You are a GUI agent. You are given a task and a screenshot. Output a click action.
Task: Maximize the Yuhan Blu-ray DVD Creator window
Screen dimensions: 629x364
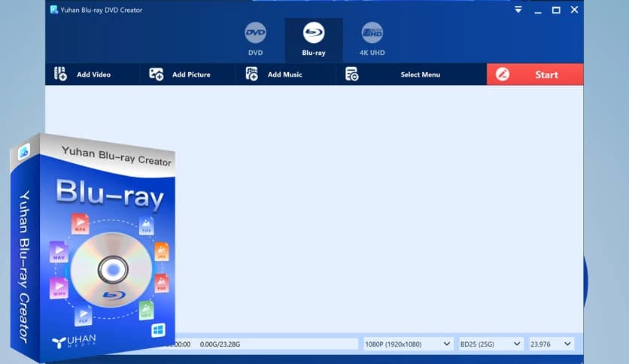pyautogui.click(x=556, y=10)
